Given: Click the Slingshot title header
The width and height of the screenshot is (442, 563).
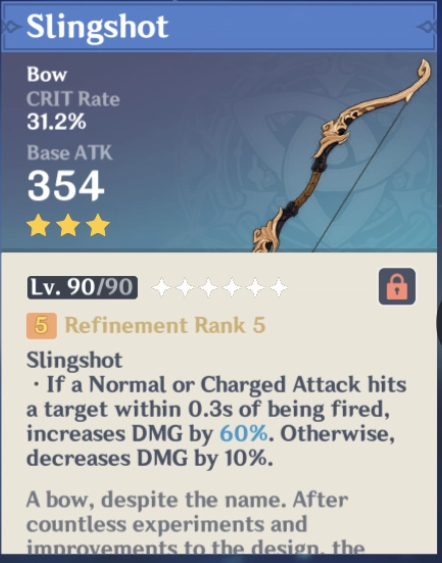Looking at the screenshot, I should click(97, 27).
